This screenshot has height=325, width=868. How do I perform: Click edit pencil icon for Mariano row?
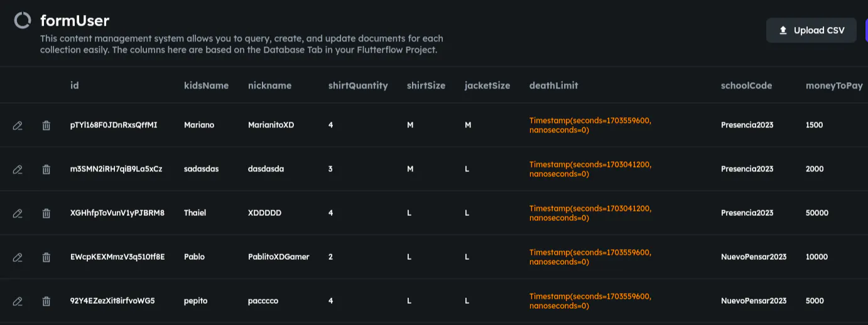pyautogui.click(x=18, y=125)
